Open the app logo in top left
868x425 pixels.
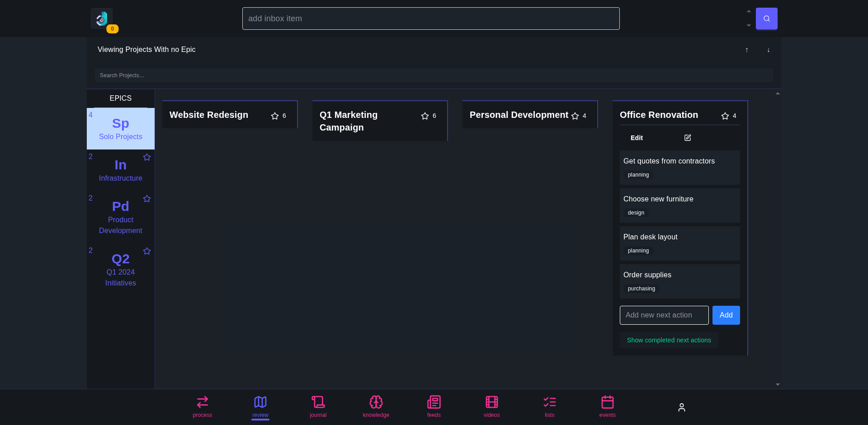click(x=102, y=19)
